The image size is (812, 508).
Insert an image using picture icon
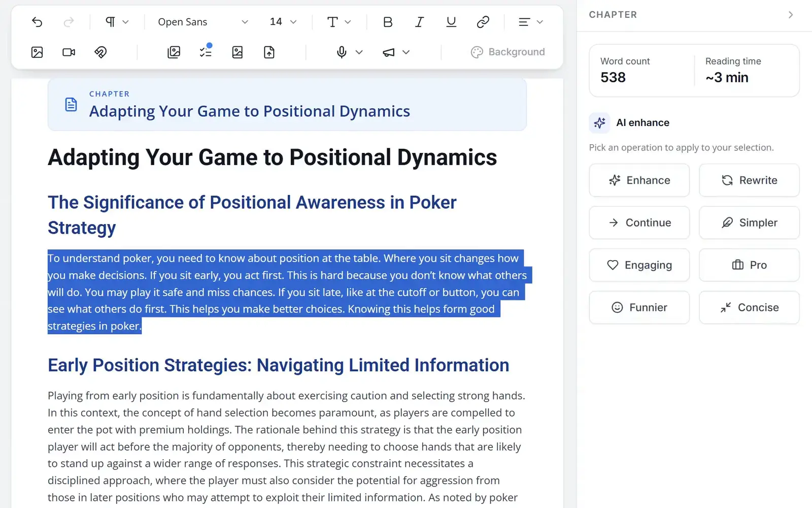tap(37, 52)
